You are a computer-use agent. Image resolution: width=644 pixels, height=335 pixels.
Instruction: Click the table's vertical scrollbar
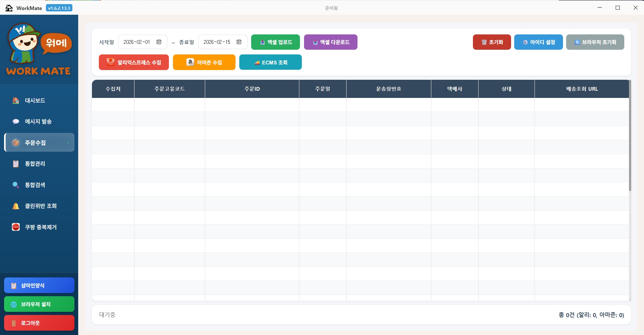click(x=630, y=135)
